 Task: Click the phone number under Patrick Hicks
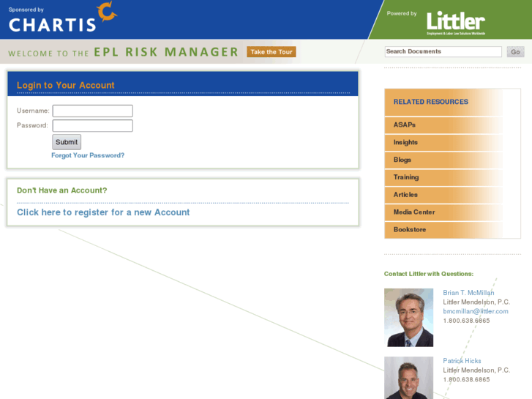pyautogui.click(x=467, y=380)
